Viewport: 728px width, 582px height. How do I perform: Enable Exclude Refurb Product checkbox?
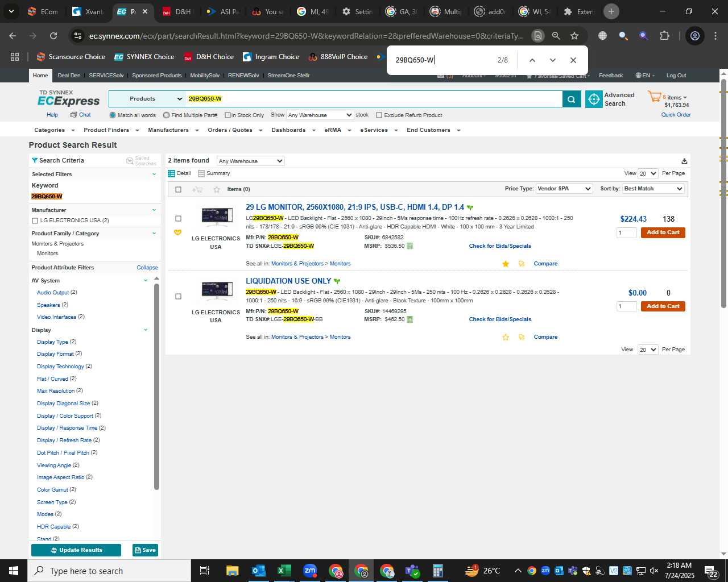(x=379, y=115)
